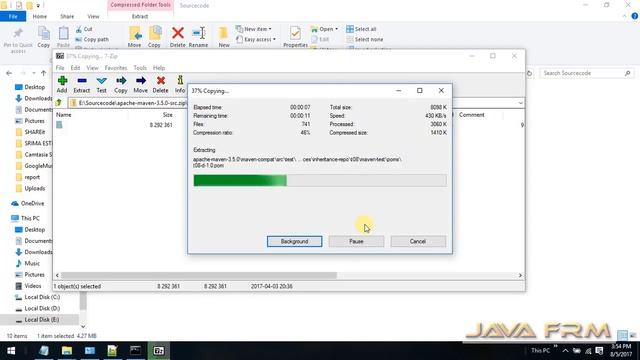This screenshot has width=640, height=360.
Task: Open the Windows Start menu
Action: pyautogui.click(x=11, y=351)
